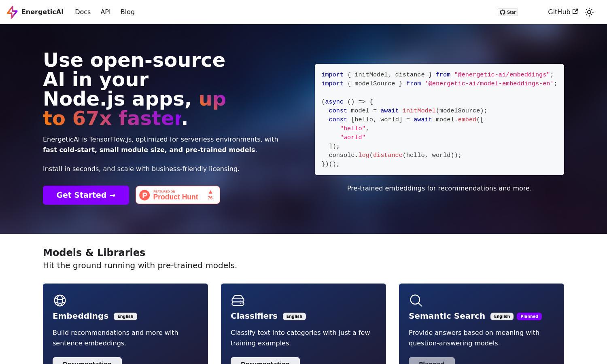607x364 pixels.
Task: Click the English badge on Classifiers card
Action: [x=294, y=316]
